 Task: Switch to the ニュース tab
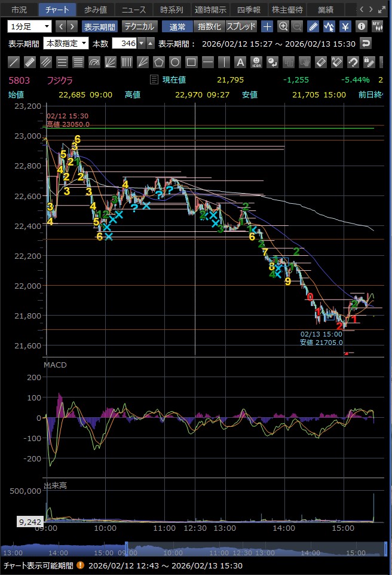point(134,10)
